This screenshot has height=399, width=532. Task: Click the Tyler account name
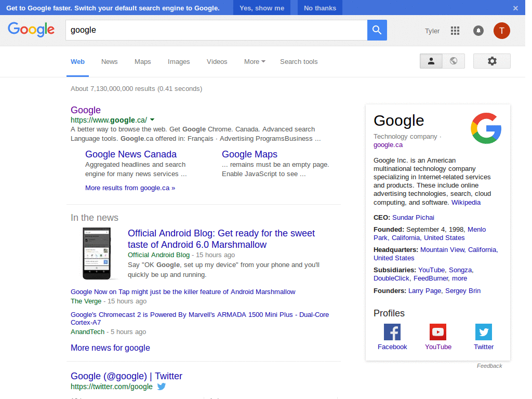(x=432, y=31)
